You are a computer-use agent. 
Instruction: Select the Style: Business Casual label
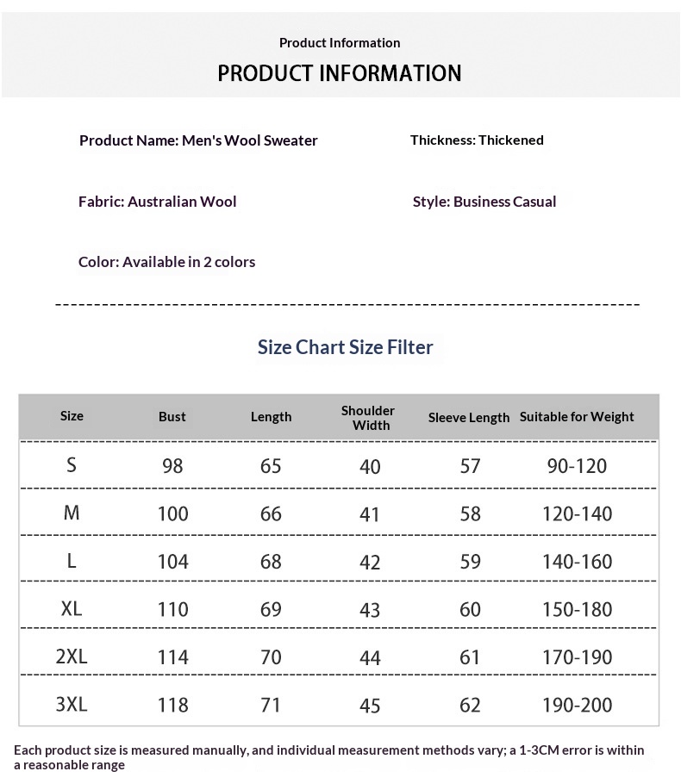click(484, 202)
